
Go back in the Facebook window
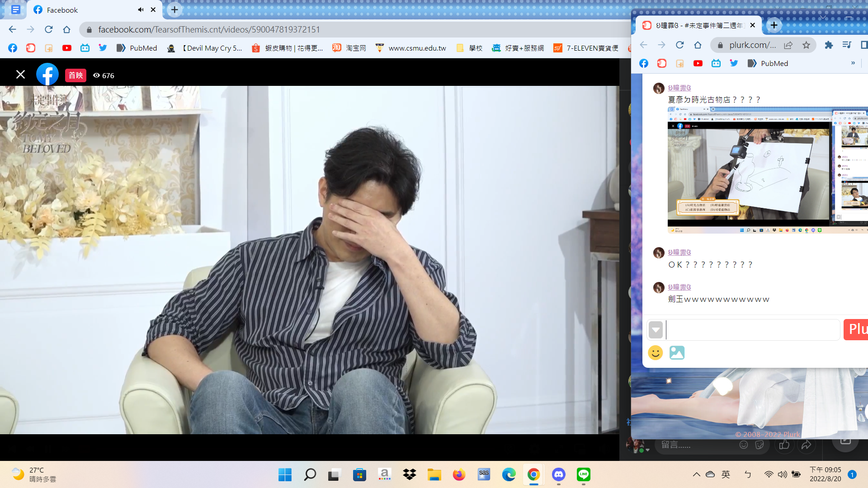[12, 29]
